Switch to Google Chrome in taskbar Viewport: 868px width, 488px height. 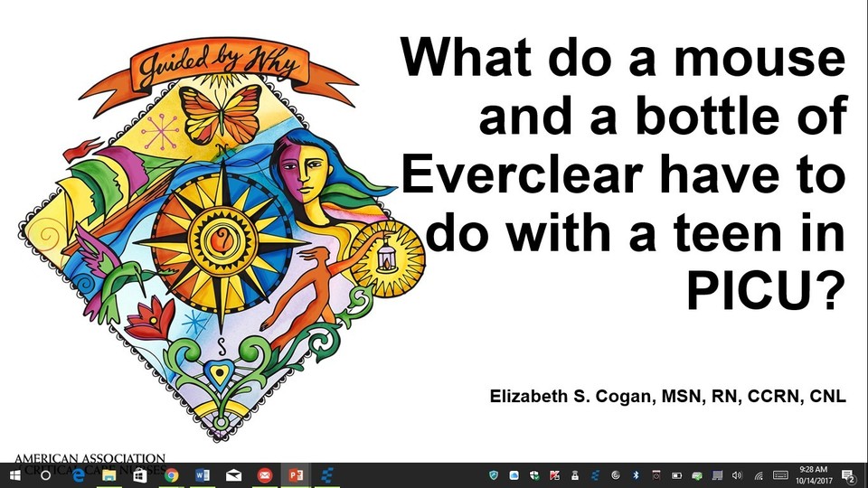[x=171, y=475]
